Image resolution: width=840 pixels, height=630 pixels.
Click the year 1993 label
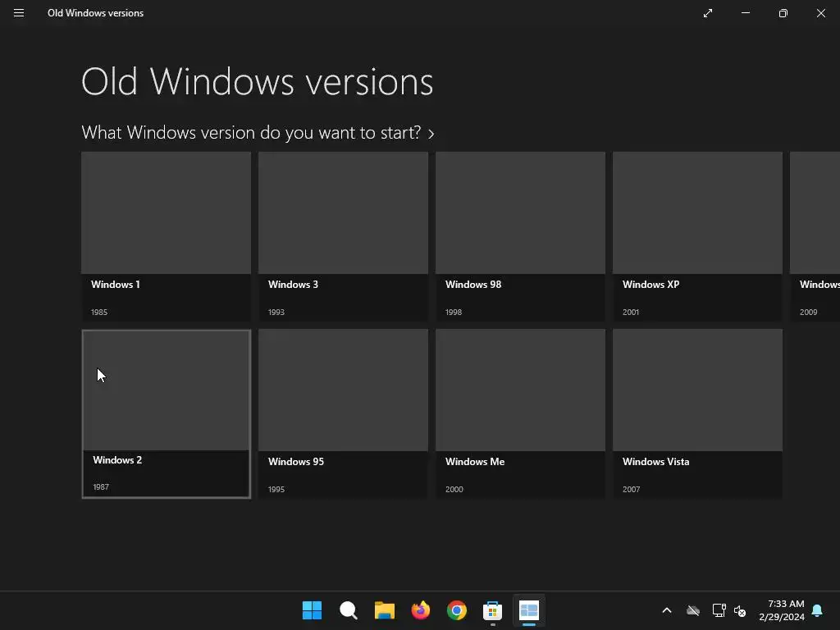tap(276, 312)
